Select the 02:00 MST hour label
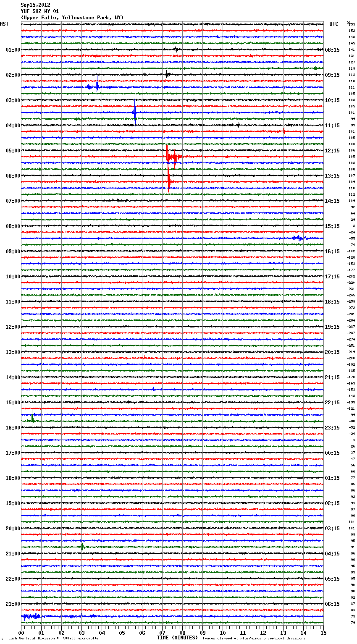 pyautogui.click(x=13, y=75)
